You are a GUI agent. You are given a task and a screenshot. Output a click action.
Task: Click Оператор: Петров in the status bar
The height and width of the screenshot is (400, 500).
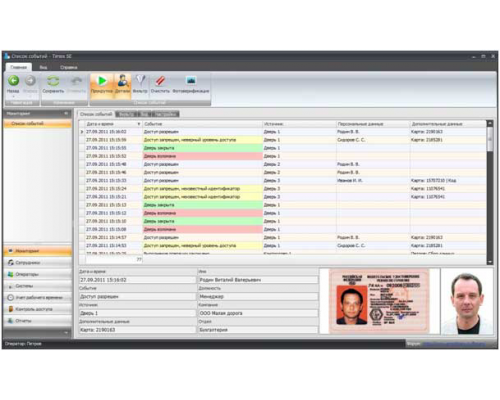point(23,344)
